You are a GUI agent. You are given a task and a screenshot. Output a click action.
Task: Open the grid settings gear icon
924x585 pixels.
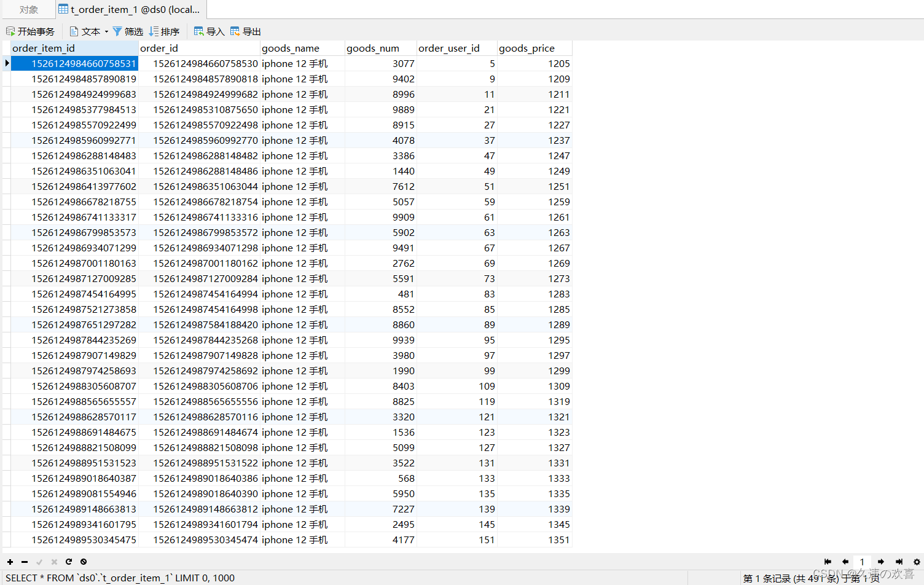pyautogui.click(x=917, y=562)
